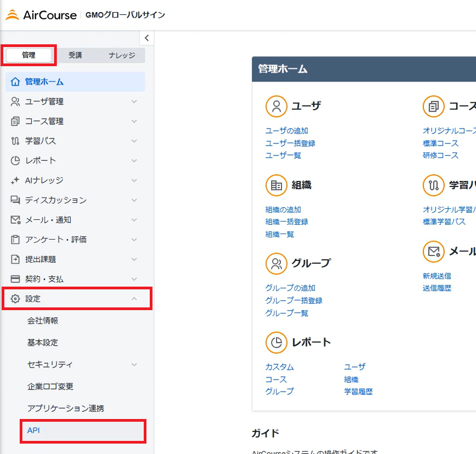The width and height of the screenshot is (476, 454).
Task: Select 管理ホーム menu label in the sidebar
Action: [44, 82]
